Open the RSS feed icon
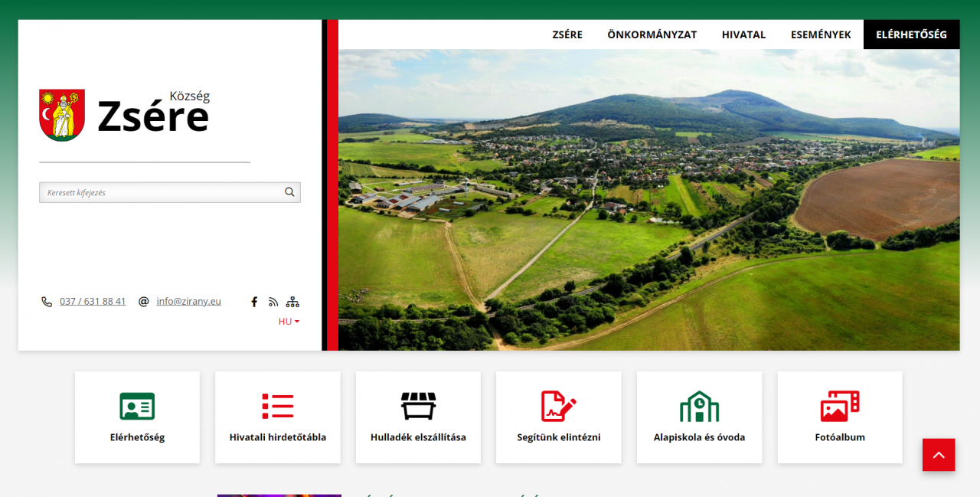The height and width of the screenshot is (497, 980). (273, 302)
